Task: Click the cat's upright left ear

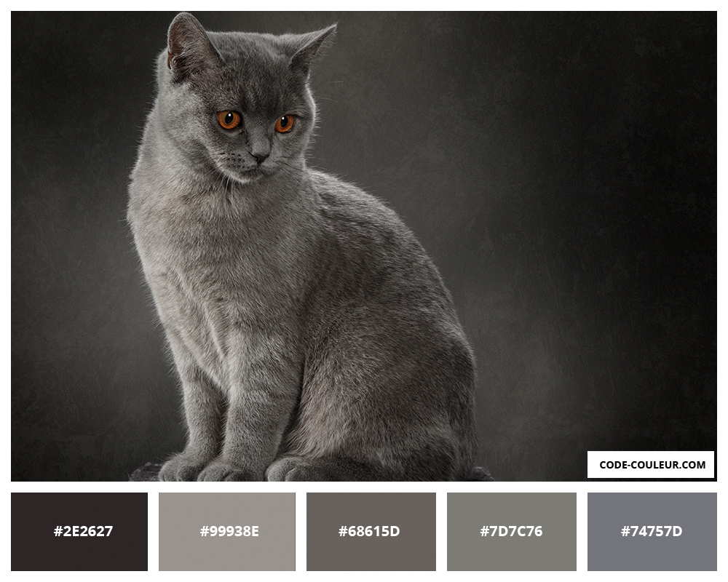Action: click(189, 46)
